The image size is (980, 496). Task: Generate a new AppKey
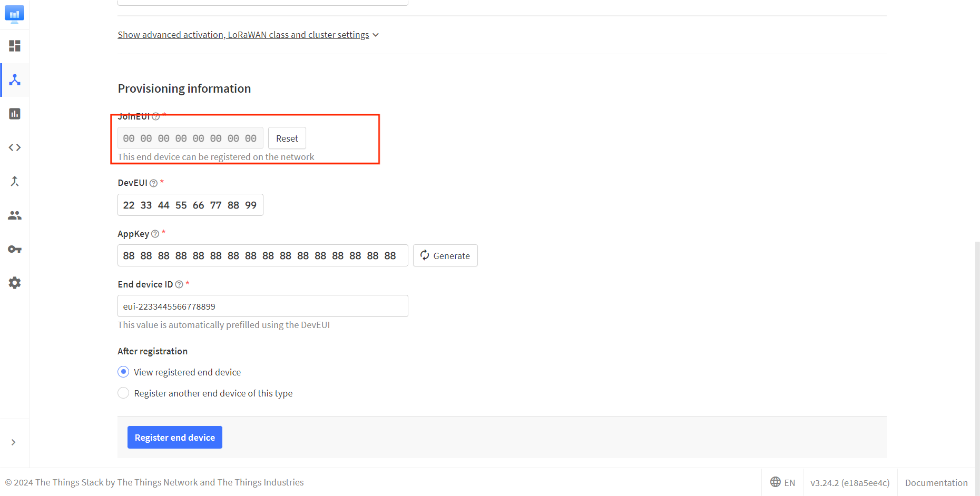(x=445, y=255)
